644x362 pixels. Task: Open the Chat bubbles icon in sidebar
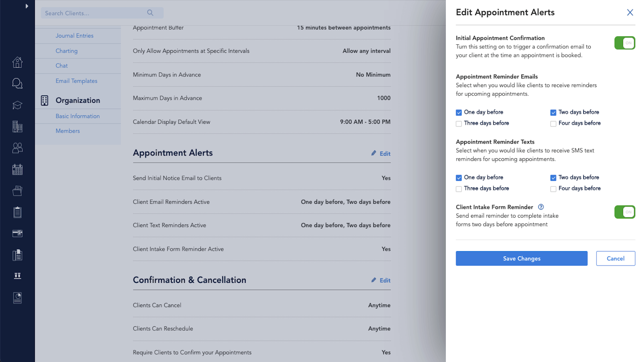[17, 84]
